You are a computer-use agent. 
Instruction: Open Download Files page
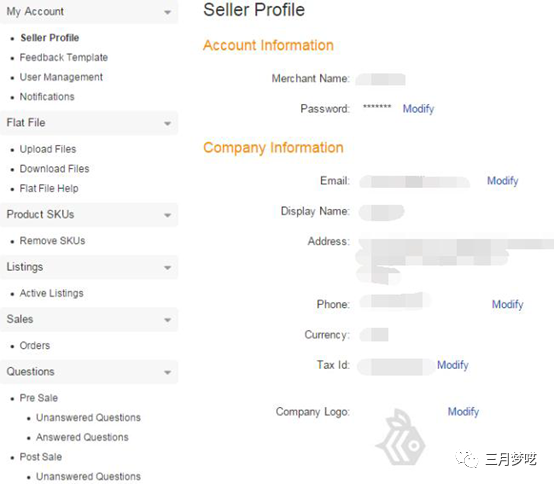coord(54,169)
